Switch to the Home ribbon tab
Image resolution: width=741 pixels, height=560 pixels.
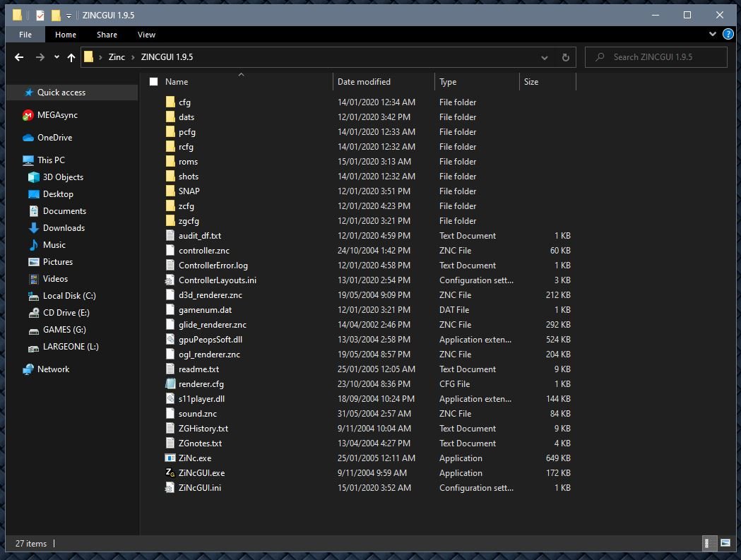click(66, 35)
